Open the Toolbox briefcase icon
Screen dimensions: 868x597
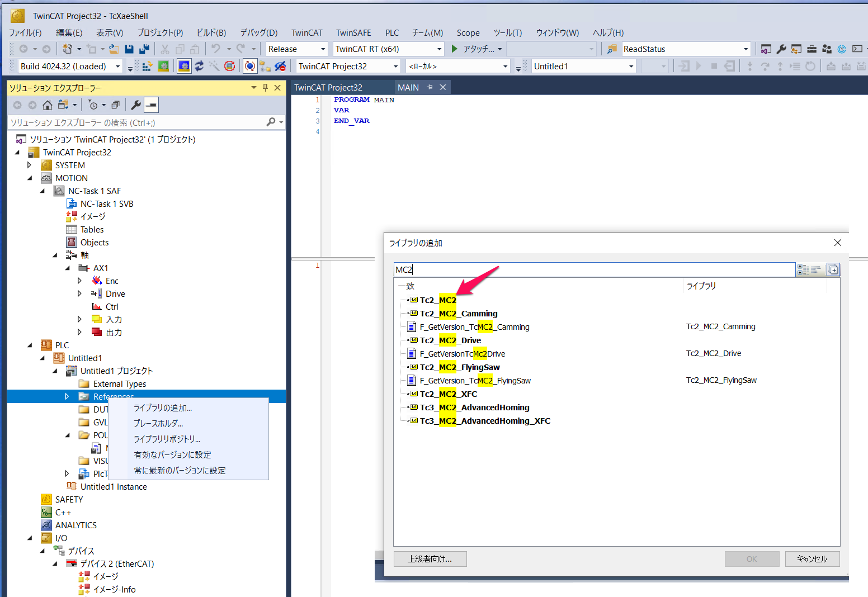click(812, 49)
